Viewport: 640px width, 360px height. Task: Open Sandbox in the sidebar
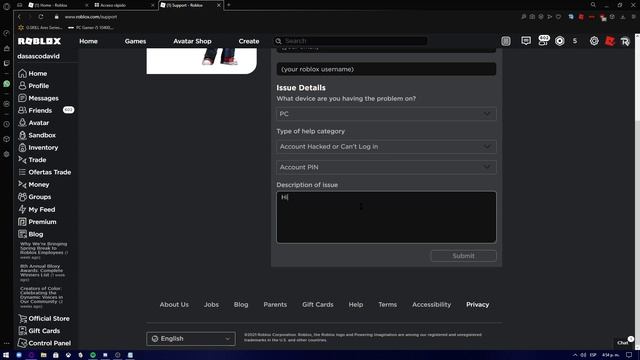point(37,135)
